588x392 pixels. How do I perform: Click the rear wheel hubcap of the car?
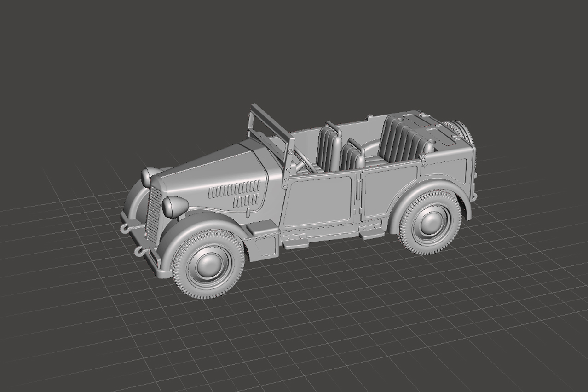(x=431, y=222)
